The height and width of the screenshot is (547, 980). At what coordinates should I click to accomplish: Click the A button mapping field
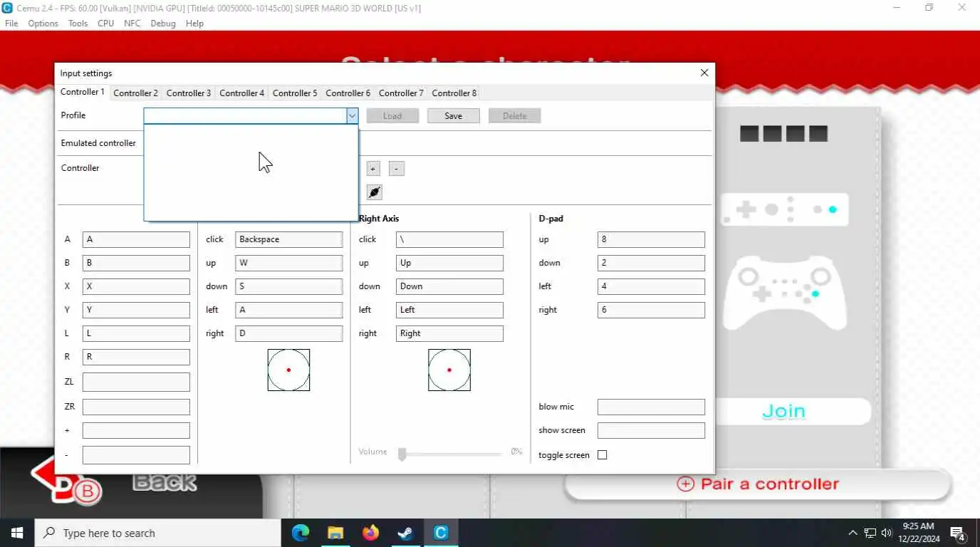point(136,239)
